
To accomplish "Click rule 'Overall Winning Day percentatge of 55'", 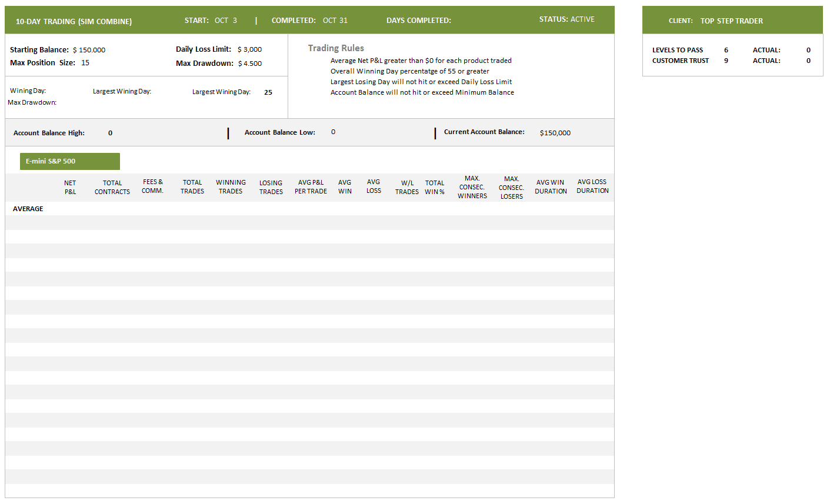I will pyautogui.click(x=410, y=71).
